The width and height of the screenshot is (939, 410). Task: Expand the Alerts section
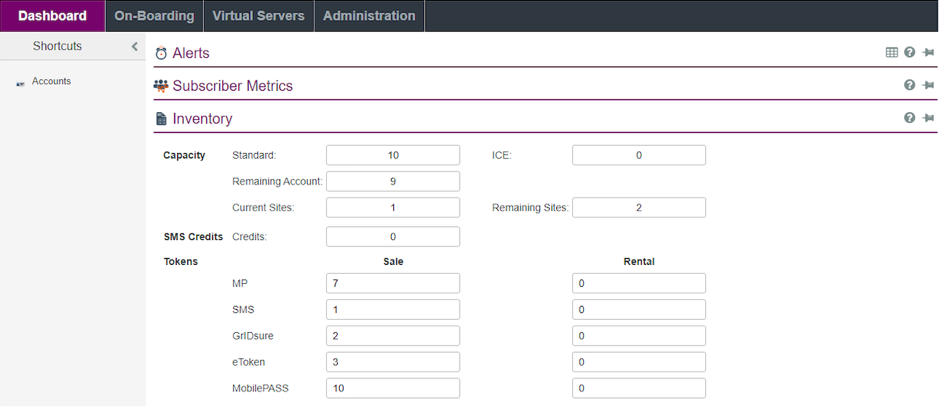pos(190,54)
